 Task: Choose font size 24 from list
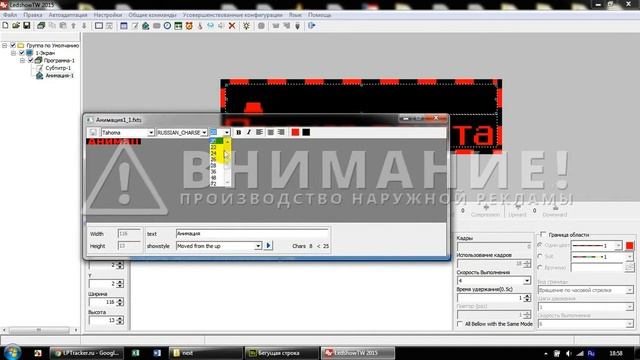[x=213, y=153]
